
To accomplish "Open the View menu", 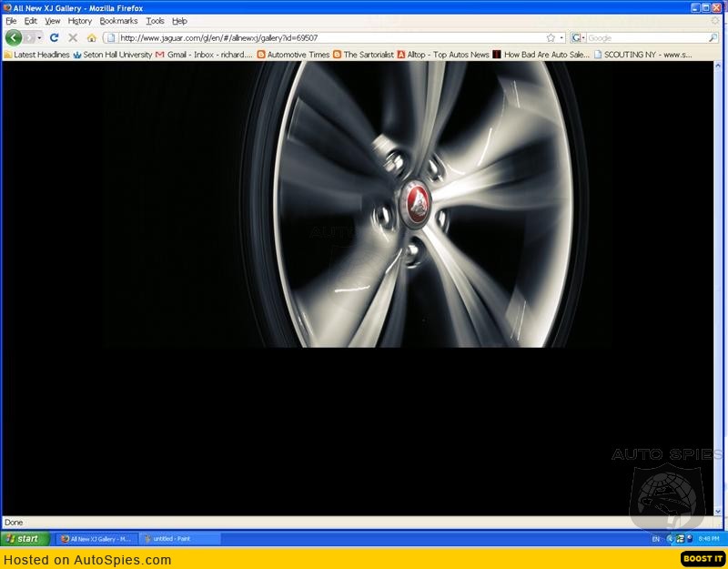I will coord(53,21).
